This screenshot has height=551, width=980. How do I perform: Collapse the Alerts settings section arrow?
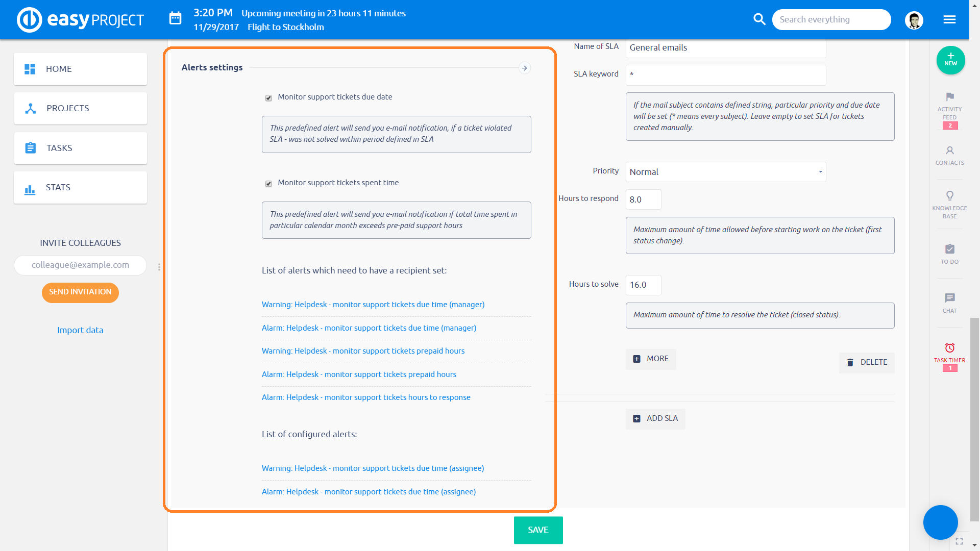[524, 68]
